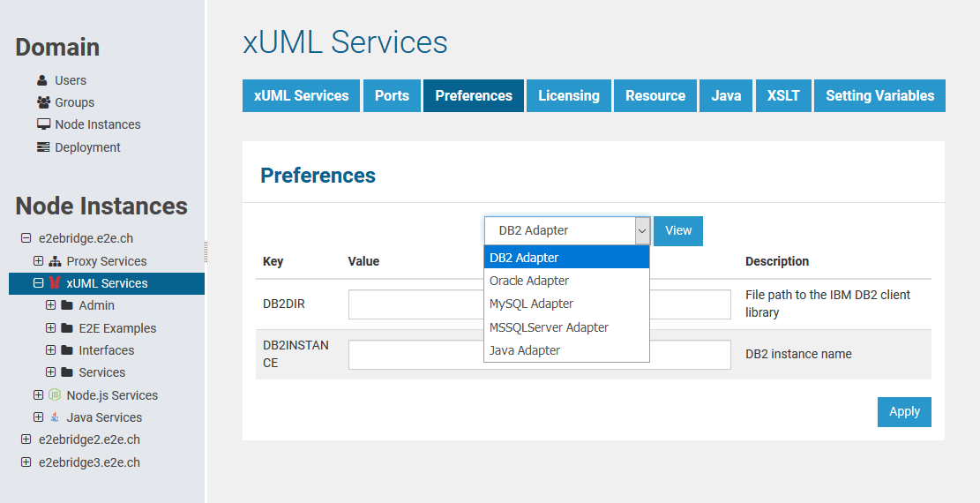
Task: Collapse the xUML Services tree node
Action: pyautogui.click(x=38, y=283)
